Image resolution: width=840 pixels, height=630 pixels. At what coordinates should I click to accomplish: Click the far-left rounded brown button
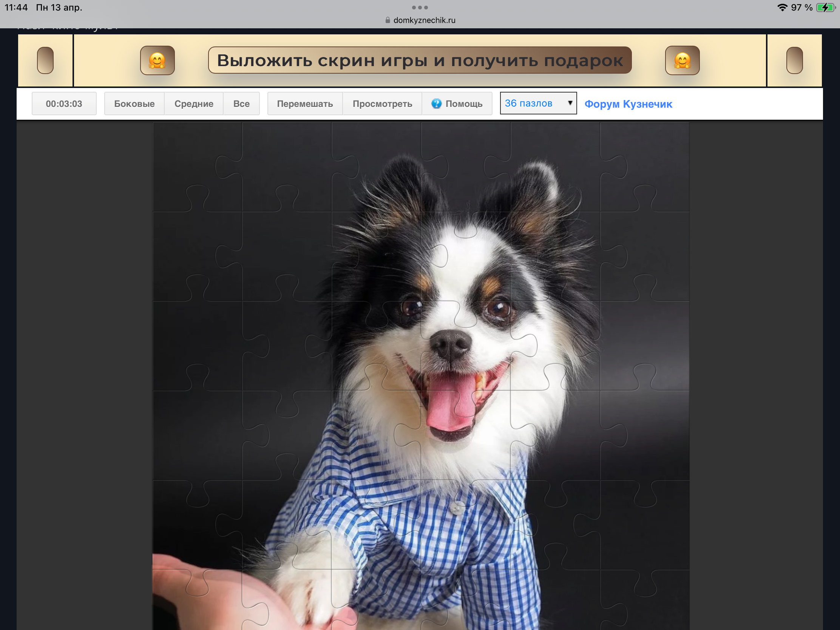(45, 60)
